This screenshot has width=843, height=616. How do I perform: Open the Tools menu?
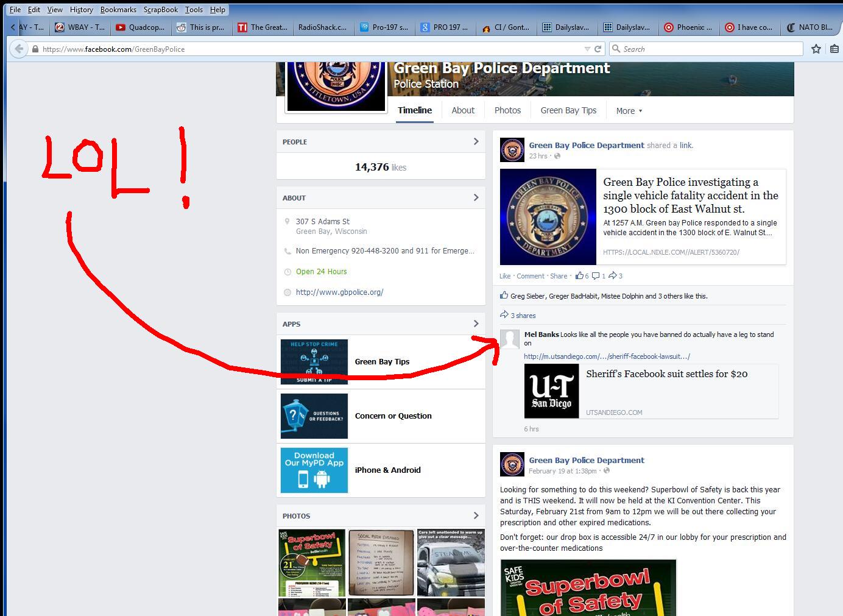pos(194,10)
